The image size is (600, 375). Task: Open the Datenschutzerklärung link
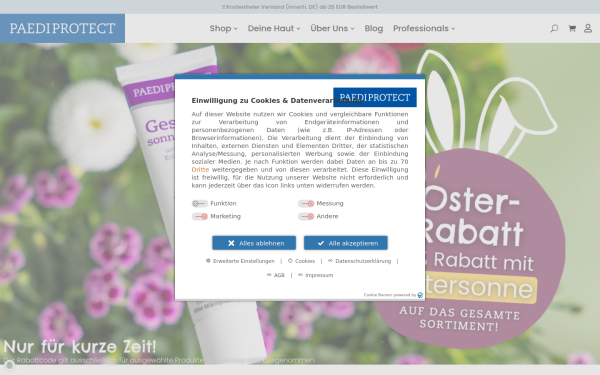[x=360, y=261]
